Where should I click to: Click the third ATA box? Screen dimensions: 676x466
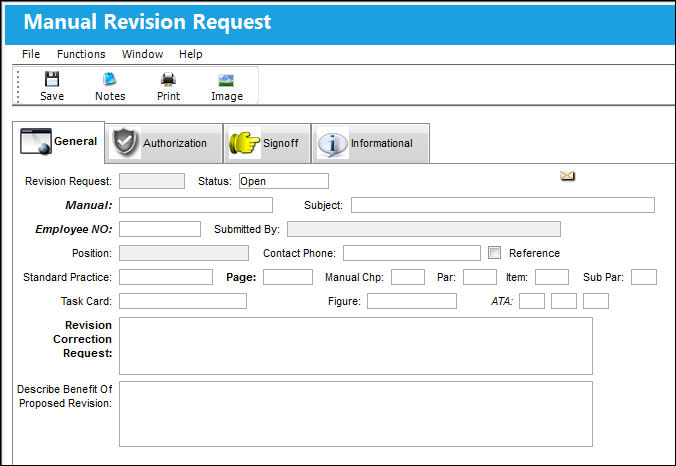click(596, 301)
